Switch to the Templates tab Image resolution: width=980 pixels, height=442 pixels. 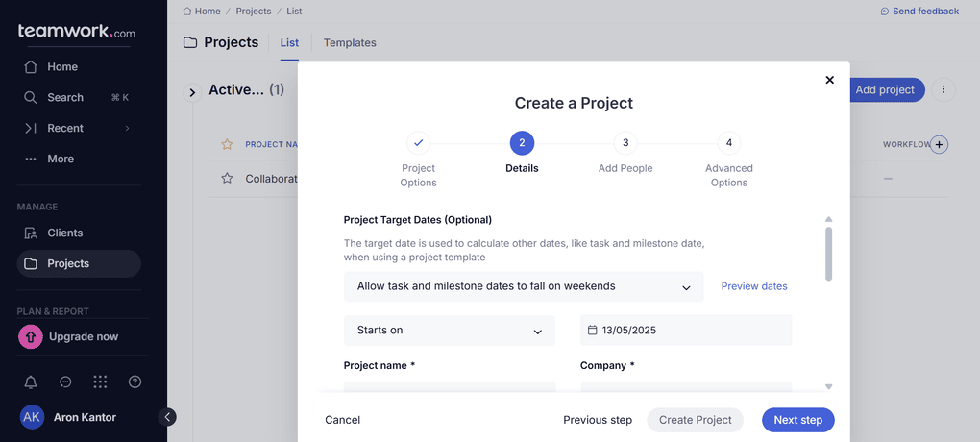click(x=350, y=43)
